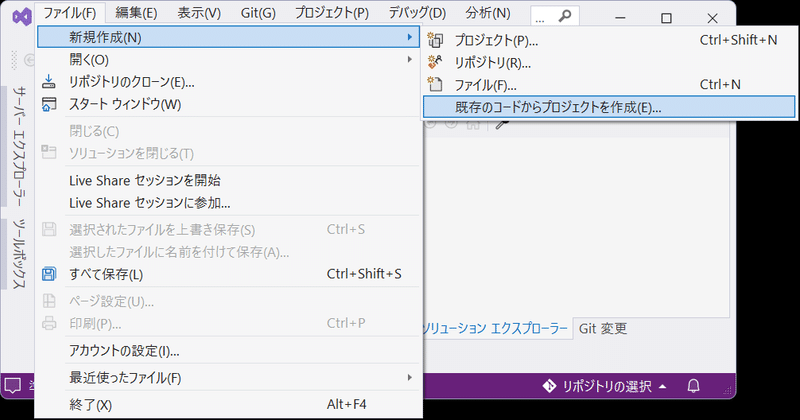
Task: Choose Live Share セッションに参加... item
Action: [228, 203]
